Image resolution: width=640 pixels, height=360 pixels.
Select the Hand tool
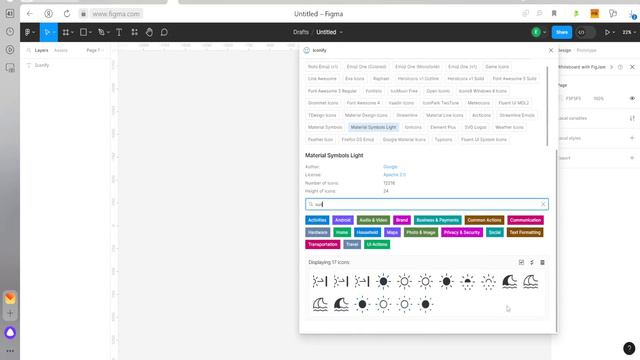(x=149, y=32)
